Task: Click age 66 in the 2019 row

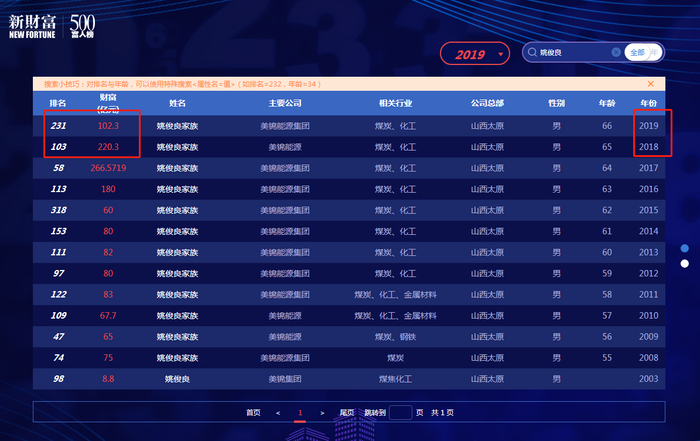Action: click(607, 126)
